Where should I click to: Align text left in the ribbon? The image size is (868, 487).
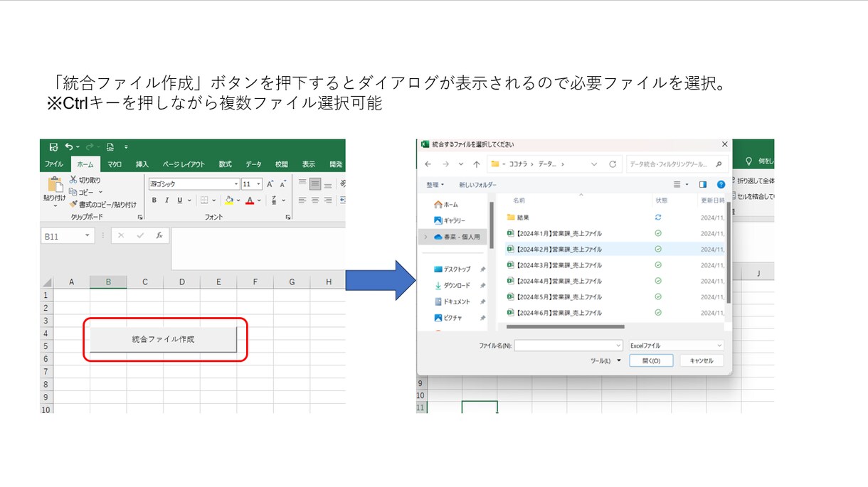pos(302,200)
